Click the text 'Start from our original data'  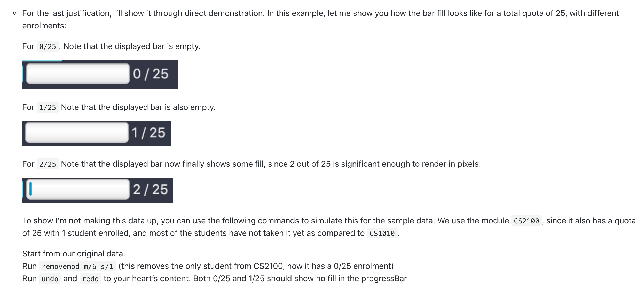[74, 254]
